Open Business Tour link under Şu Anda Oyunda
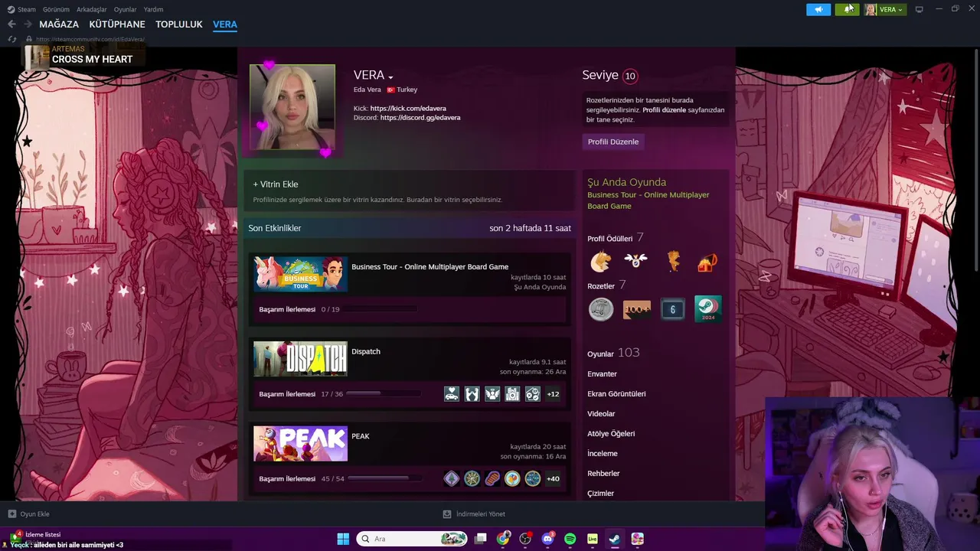This screenshot has height=551, width=980. [648, 201]
